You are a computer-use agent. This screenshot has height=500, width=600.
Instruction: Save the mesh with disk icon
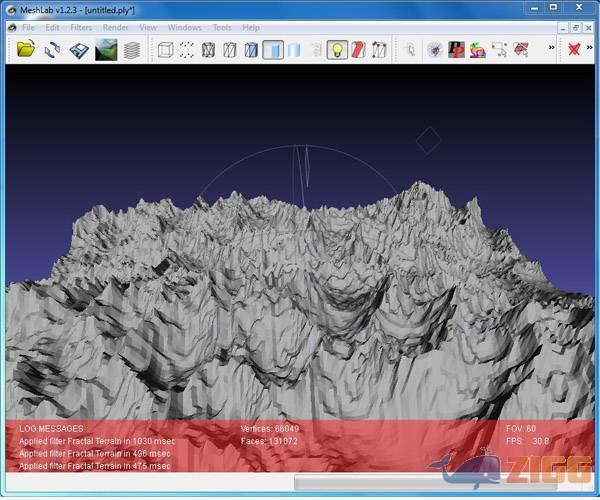point(79,48)
